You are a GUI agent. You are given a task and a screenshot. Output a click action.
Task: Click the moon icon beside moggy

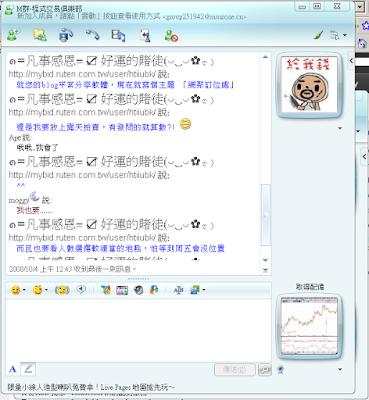(x=35, y=197)
